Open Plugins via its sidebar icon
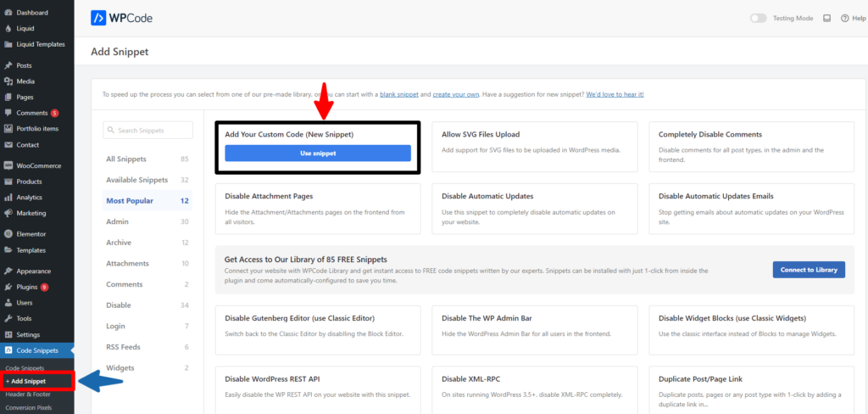The width and height of the screenshot is (868, 414). (8, 287)
